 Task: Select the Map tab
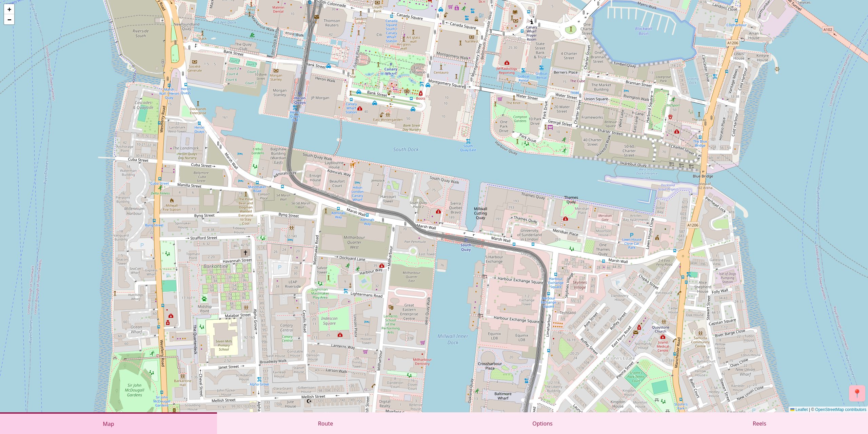pyautogui.click(x=108, y=423)
